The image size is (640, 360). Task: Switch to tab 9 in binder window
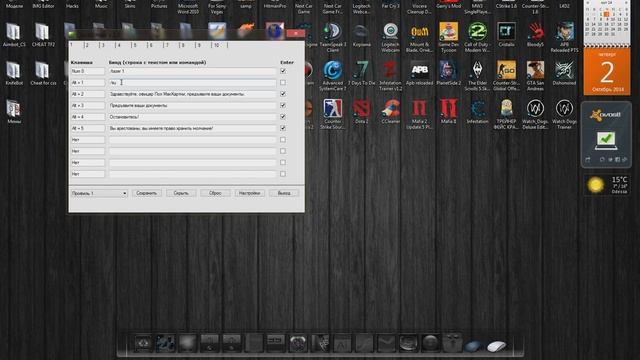204,45
